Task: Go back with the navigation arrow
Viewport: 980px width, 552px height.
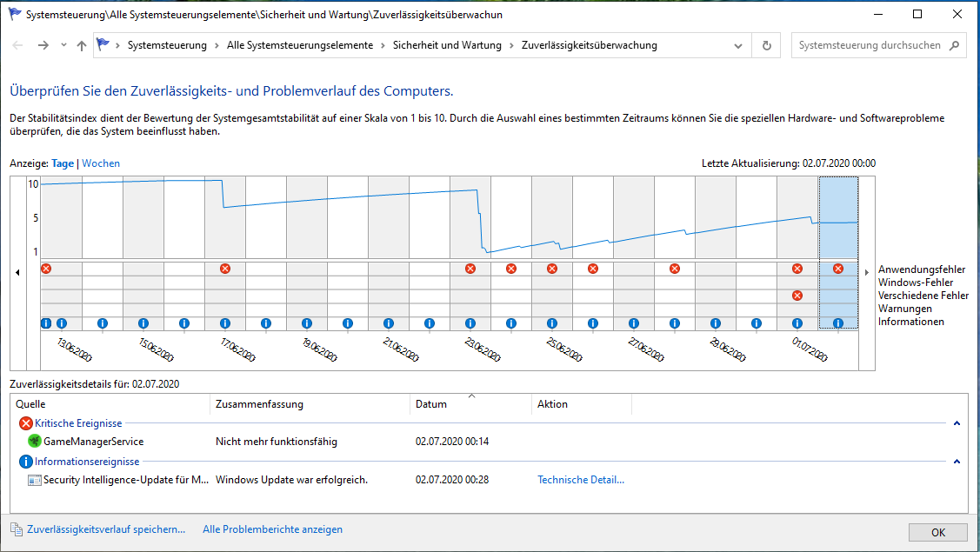Action: (x=17, y=45)
